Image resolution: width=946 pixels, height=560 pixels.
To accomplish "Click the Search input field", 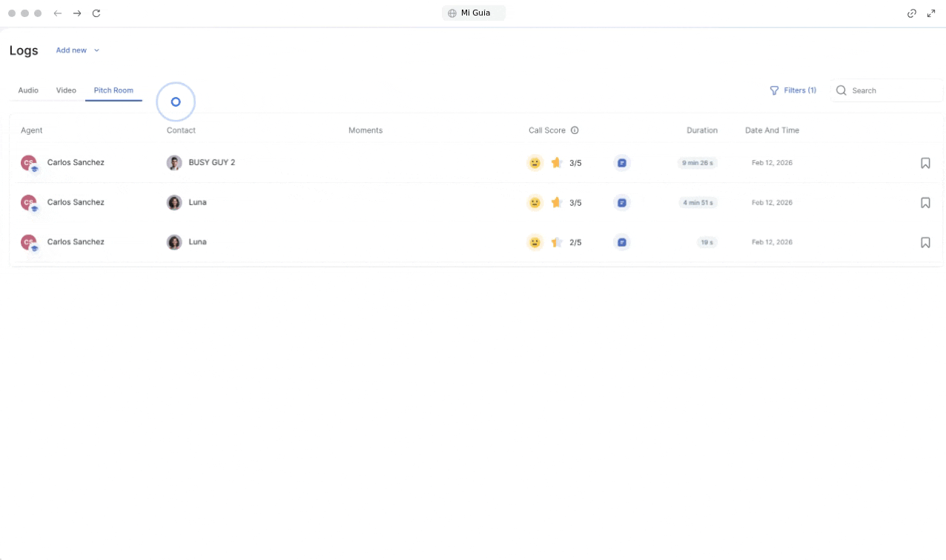I will tap(893, 90).
